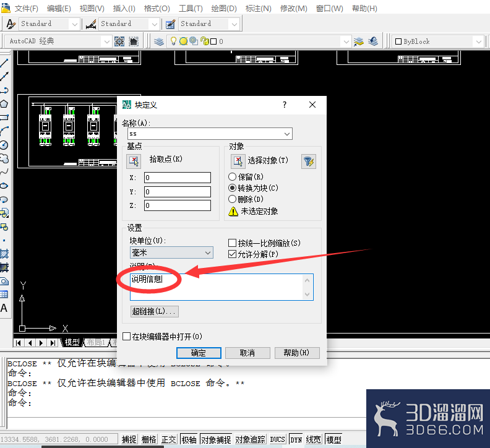Select the Ellipse draw tool
The width and height of the screenshot is (490, 448).
[4, 186]
